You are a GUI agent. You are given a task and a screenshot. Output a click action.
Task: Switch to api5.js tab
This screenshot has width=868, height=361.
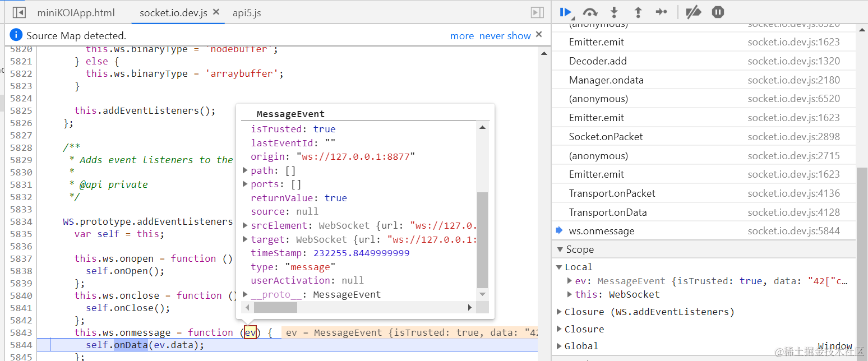click(247, 12)
